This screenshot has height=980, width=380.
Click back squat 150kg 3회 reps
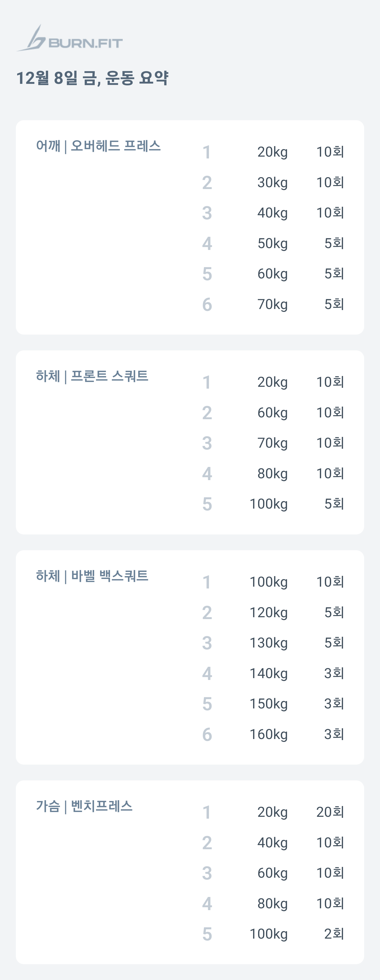click(x=334, y=704)
